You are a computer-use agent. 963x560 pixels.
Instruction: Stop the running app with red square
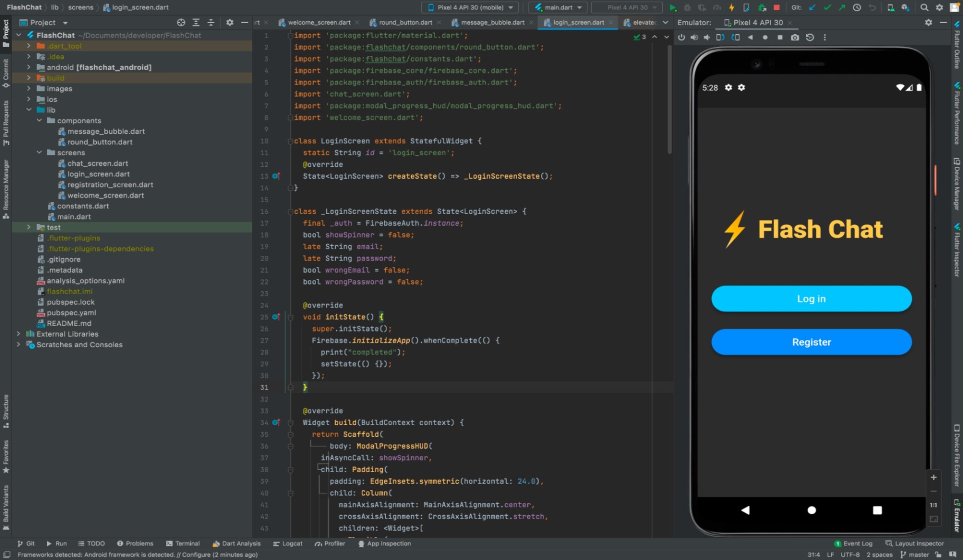pyautogui.click(x=776, y=7)
